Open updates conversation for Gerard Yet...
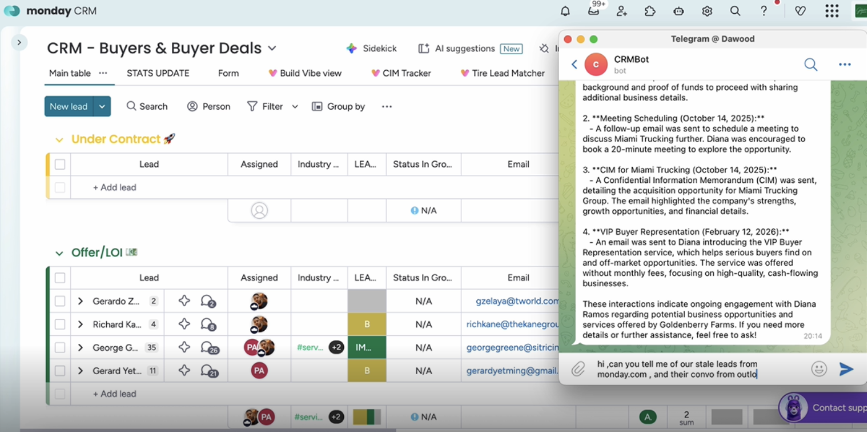This screenshot has height=433, width=868. click(209, 371)
